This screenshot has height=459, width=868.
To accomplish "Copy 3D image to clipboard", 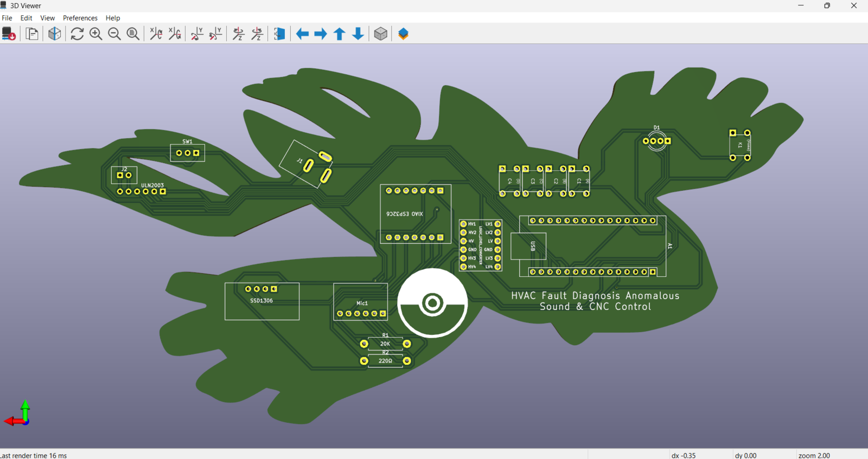I will tap(33, 34).
